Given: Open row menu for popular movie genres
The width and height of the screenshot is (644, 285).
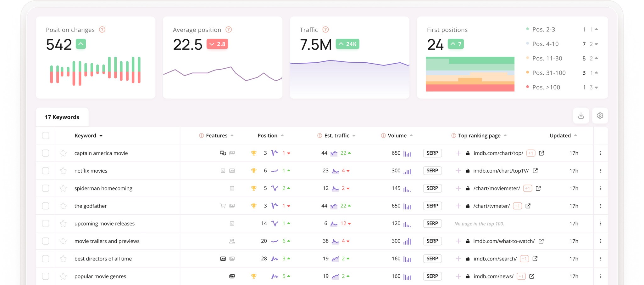Looking at the screenshot, I should tap(601, 276).
